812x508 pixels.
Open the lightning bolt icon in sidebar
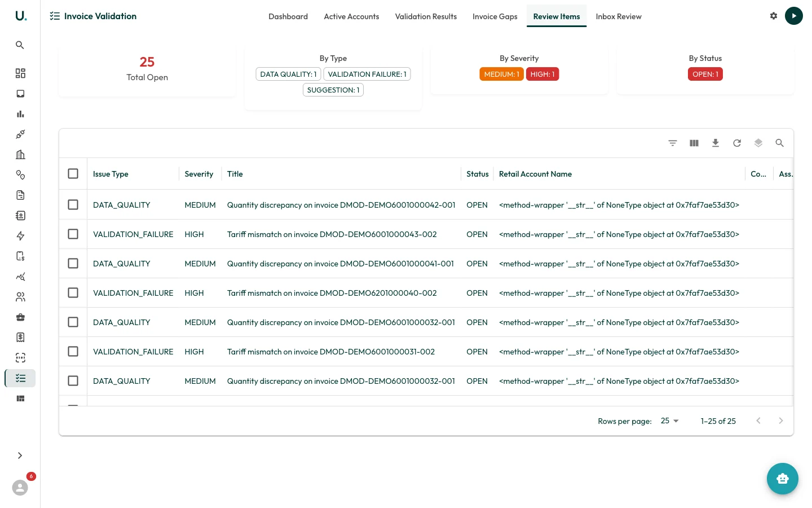point(20,236)
